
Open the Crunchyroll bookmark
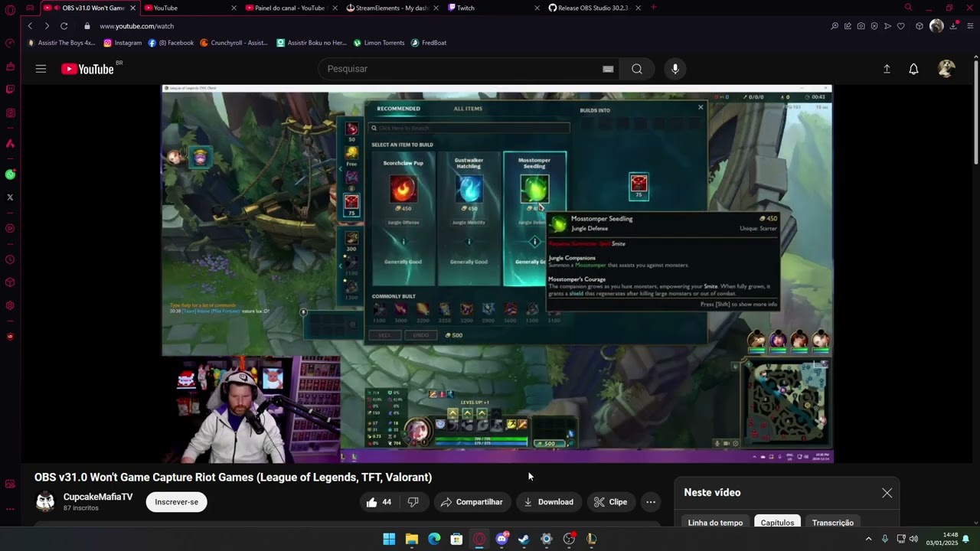[234, 43]
